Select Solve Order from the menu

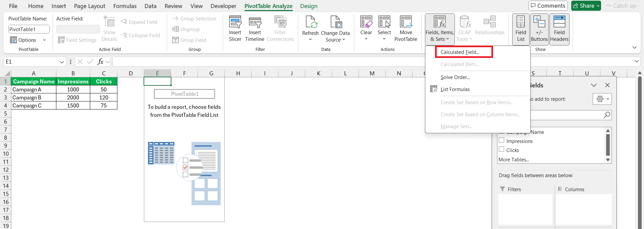[455, 77]
